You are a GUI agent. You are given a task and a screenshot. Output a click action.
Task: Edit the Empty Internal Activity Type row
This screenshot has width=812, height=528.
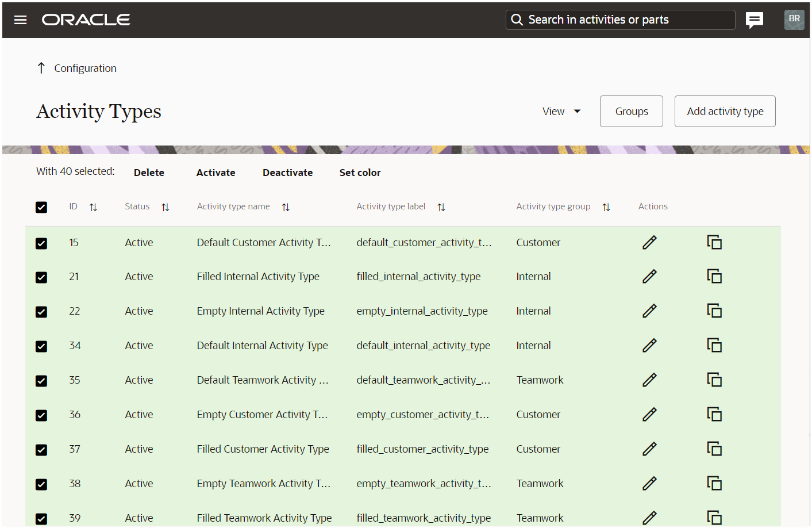pyautogui.click(x=649, y=311)
